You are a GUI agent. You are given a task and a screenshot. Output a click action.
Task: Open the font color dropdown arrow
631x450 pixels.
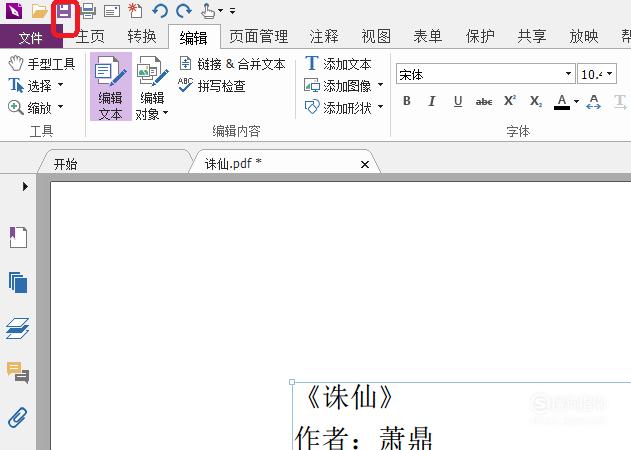[576, 101]
